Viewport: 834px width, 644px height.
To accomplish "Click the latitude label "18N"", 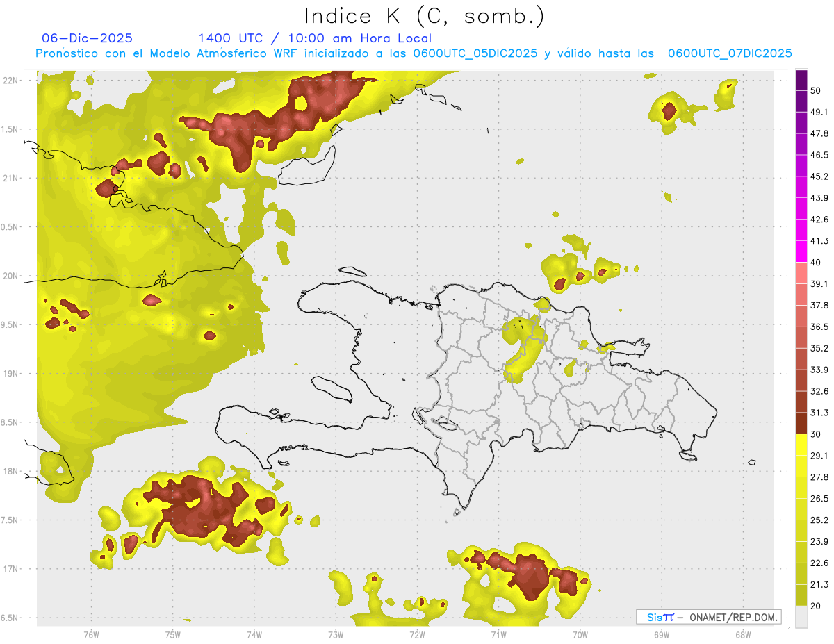I will point(10,471).
